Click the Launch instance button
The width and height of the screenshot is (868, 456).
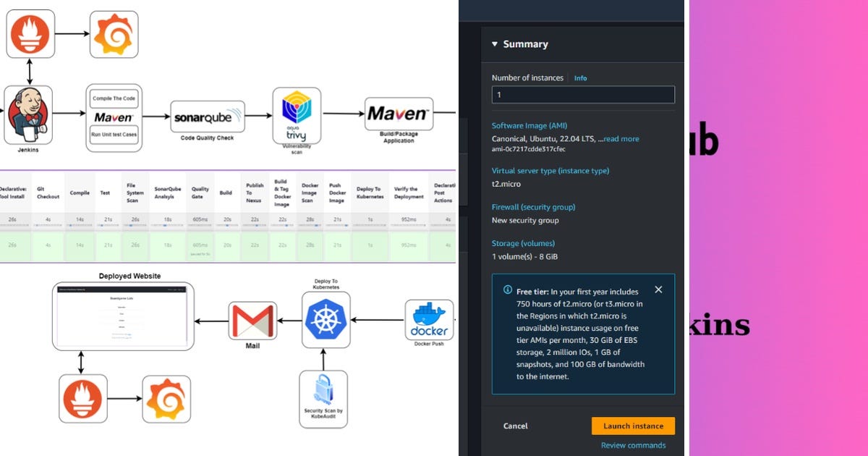pyautogui.click(x=633, y=426)
